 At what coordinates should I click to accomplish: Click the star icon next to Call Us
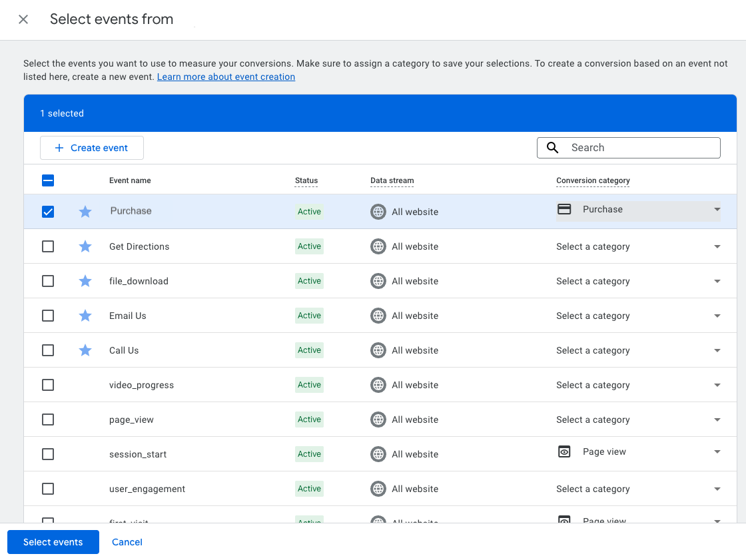pos(85,350)
